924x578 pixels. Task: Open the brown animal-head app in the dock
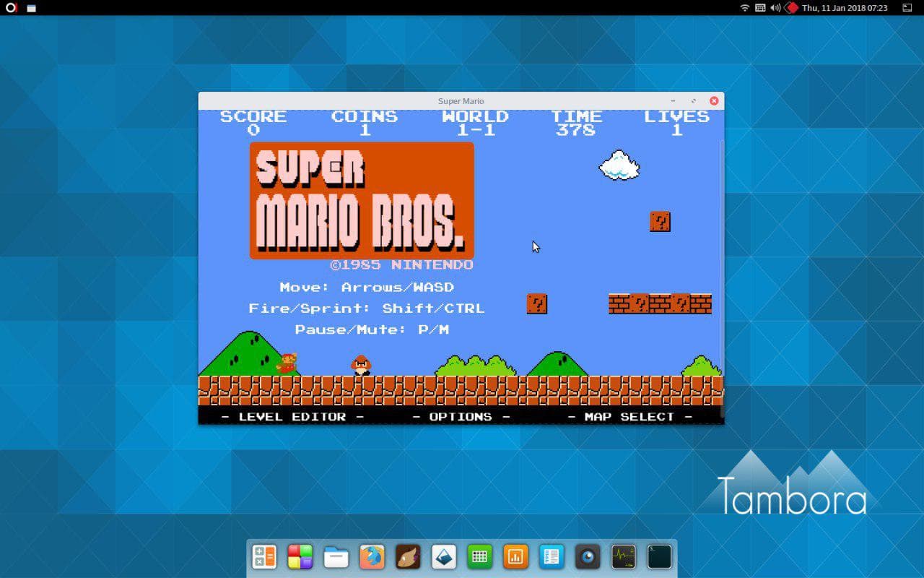pos(408,557)
